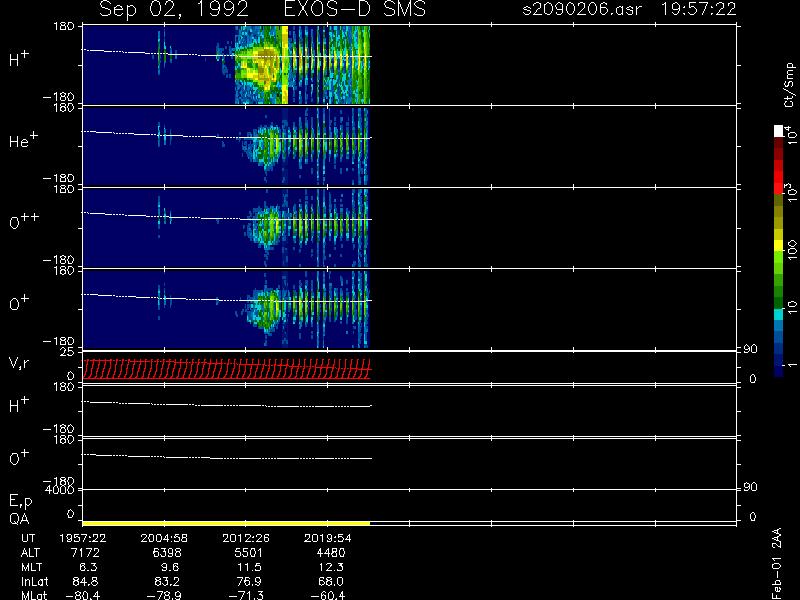This screenshot has width=800, height=600.
Task: Click the altitude value '6398'
Action: click(x=167, y=553)
